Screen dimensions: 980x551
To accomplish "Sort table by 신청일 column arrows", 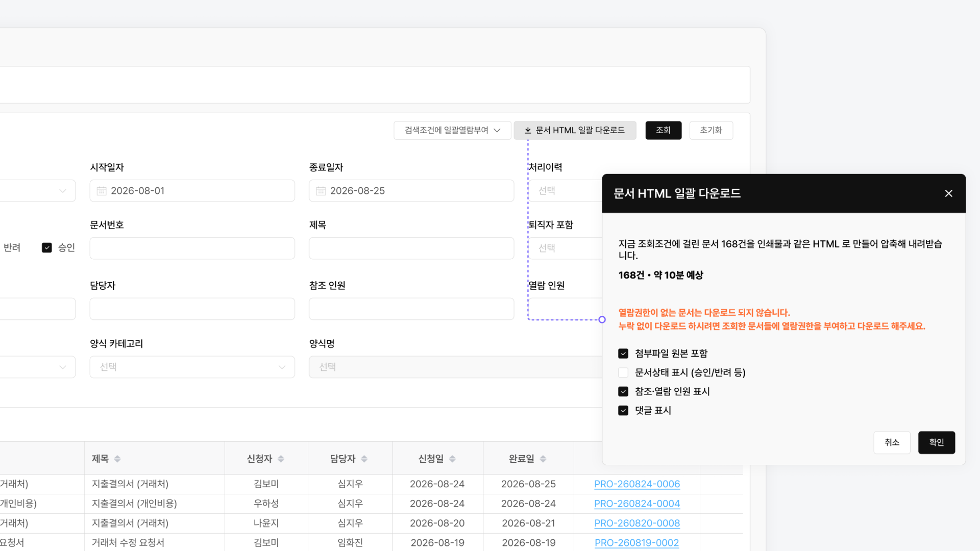I will 452,459.
